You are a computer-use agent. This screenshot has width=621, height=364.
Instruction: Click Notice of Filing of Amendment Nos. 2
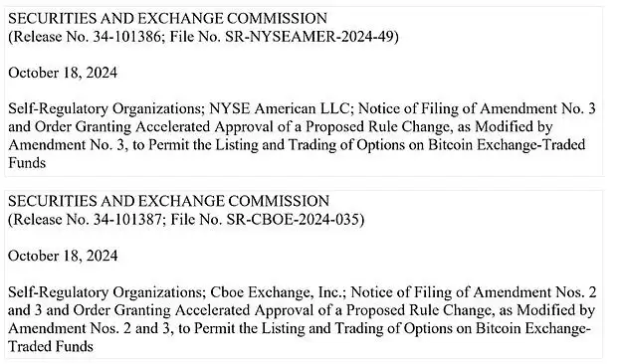pyautogui.click(x=474, y=292)
